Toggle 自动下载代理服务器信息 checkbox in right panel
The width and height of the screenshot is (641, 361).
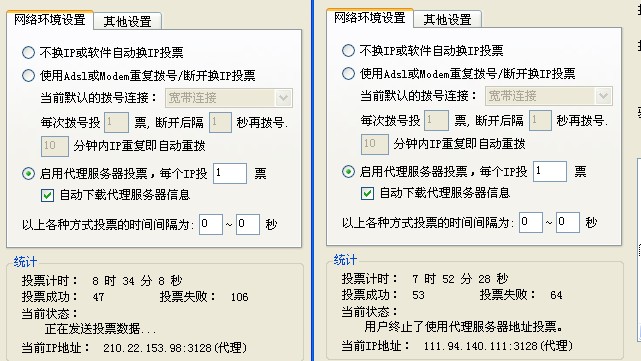[x=368, y=193]
